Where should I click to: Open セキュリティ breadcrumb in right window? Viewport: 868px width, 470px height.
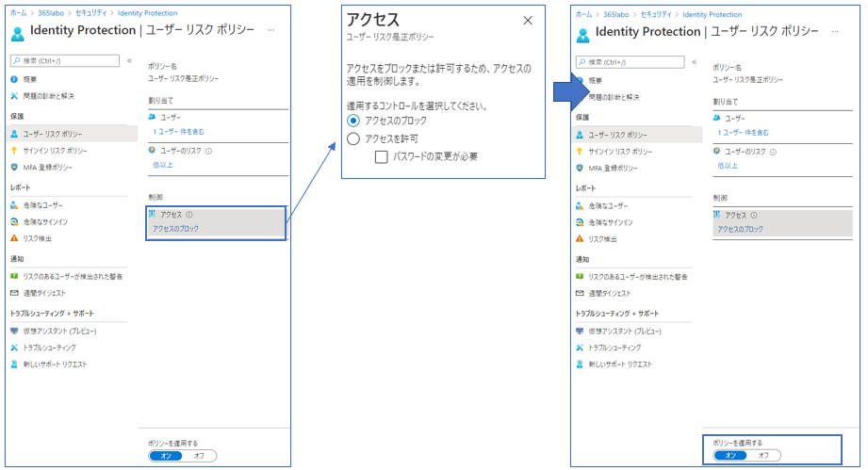point(656,14)
